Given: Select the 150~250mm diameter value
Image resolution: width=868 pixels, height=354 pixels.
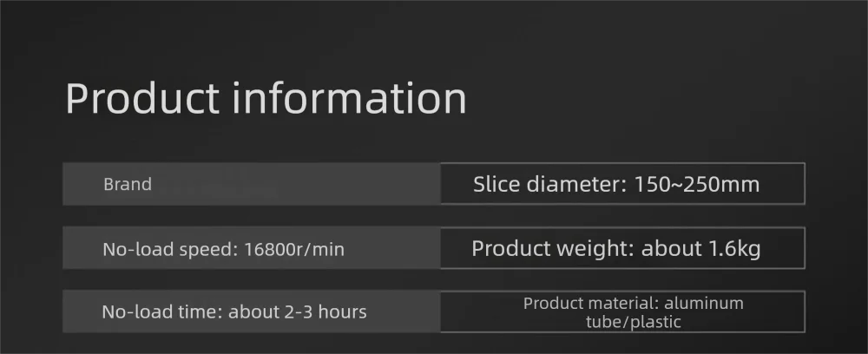Looking at the screenshot, I should pos(697,184).
